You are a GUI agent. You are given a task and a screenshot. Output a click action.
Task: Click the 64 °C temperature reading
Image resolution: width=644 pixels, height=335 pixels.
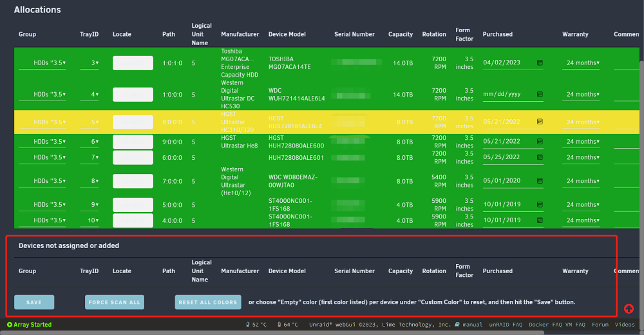click(x=291, y=325)
